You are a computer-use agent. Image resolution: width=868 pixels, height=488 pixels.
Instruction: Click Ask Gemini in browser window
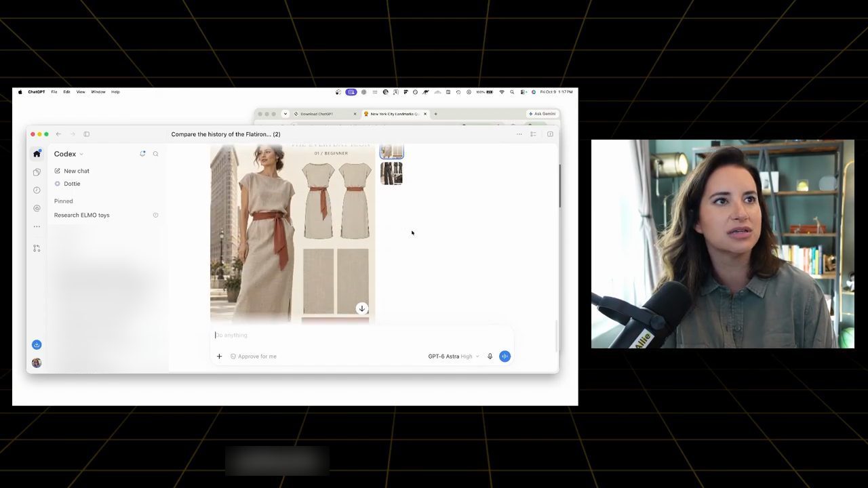click(542, 114)
